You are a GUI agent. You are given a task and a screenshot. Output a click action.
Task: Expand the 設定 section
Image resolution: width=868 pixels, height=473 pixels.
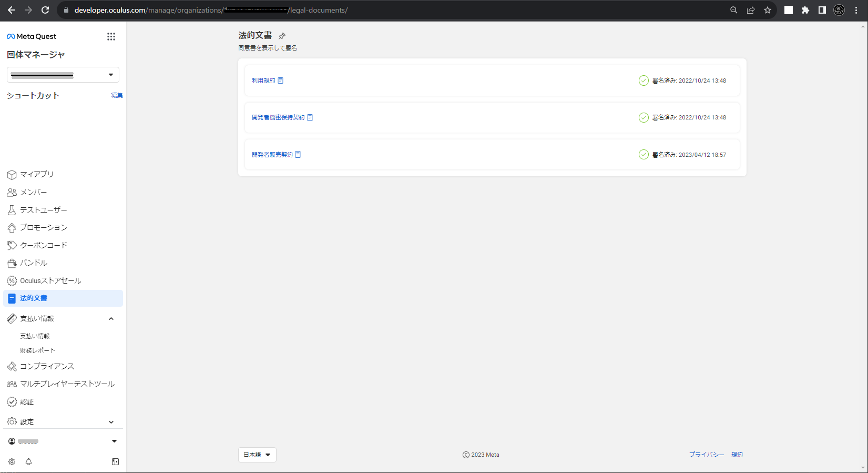pos(111,422)
